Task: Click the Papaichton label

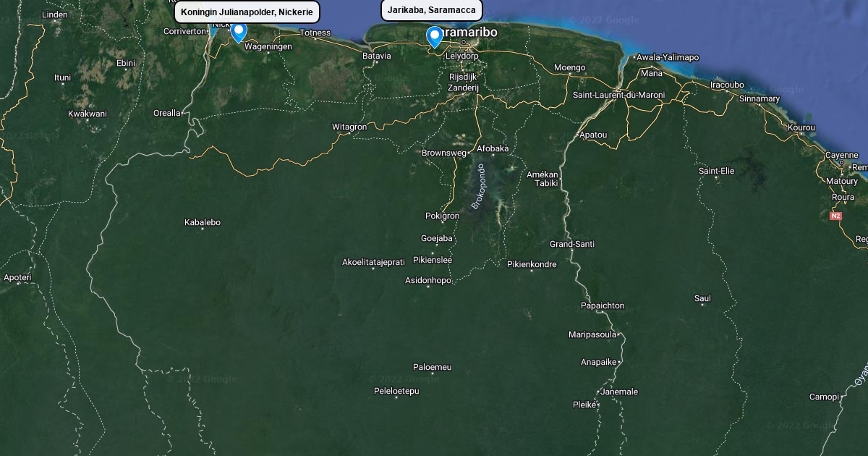Action: tap(603, 305)
